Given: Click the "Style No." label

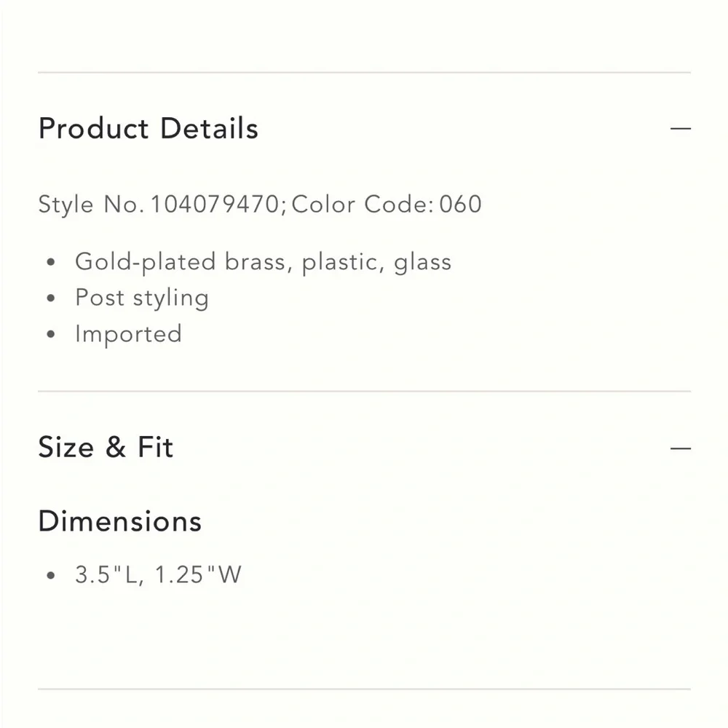Looking at the screenshot, I should click(91, 205).
